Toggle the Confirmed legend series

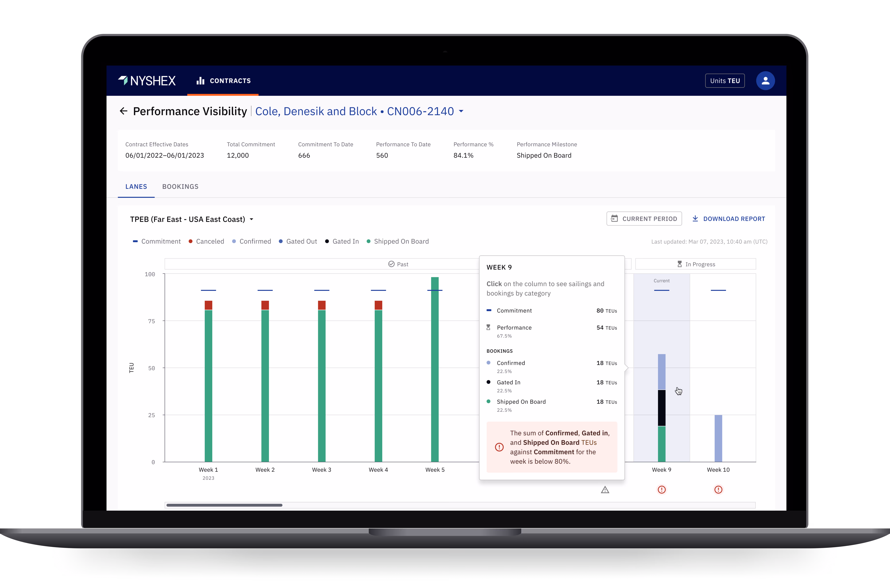coord(252,241)
